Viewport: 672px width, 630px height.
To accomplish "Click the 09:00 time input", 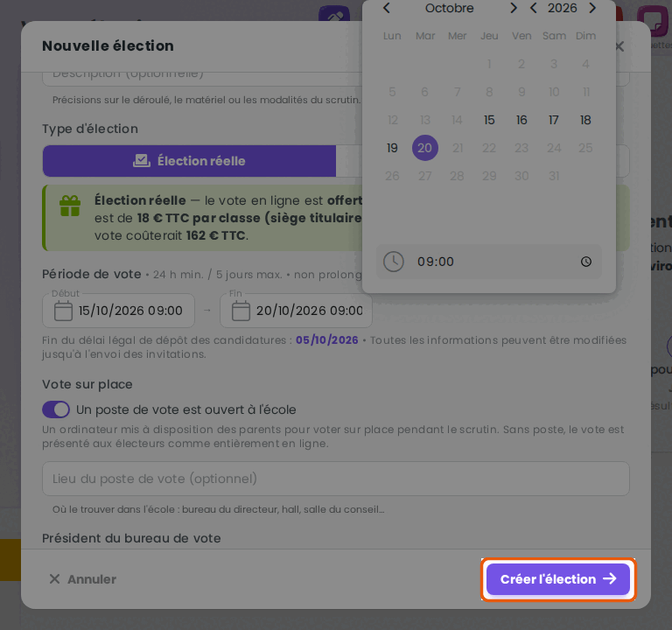I will [x=488, y=262].
